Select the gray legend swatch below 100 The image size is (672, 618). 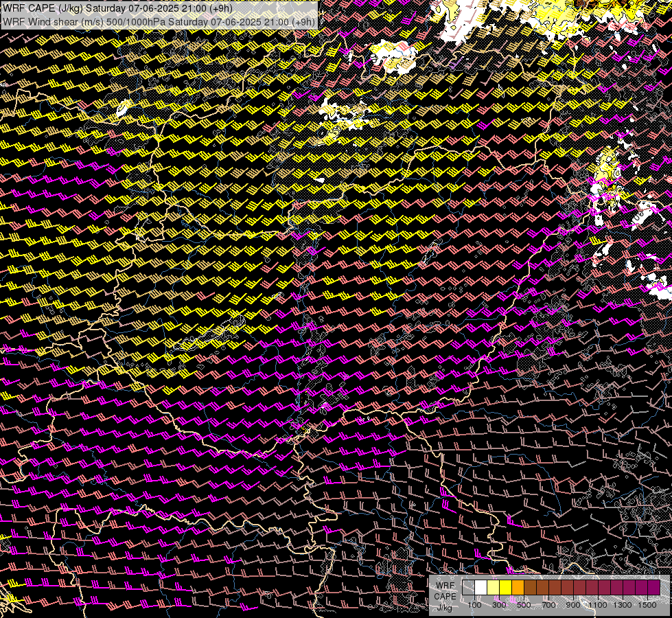pos(468,588)
